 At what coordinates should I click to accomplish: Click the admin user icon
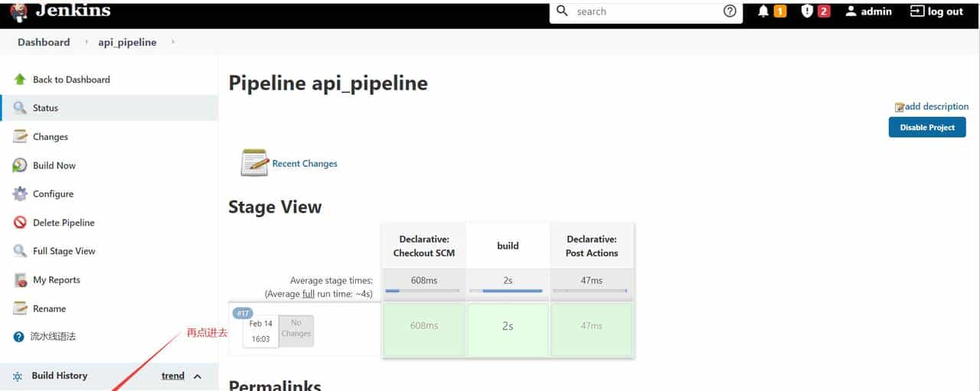click(851, 11)
